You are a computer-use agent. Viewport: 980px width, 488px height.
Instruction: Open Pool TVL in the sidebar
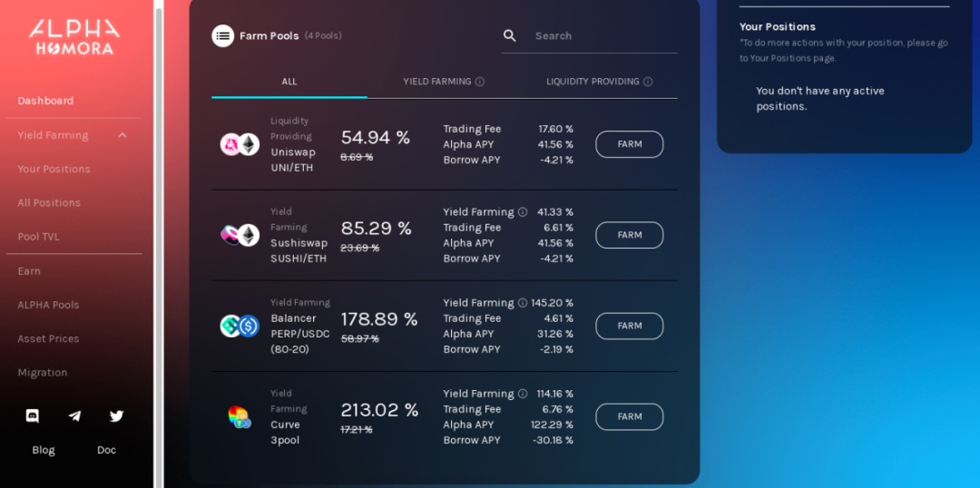pos(39,236)
